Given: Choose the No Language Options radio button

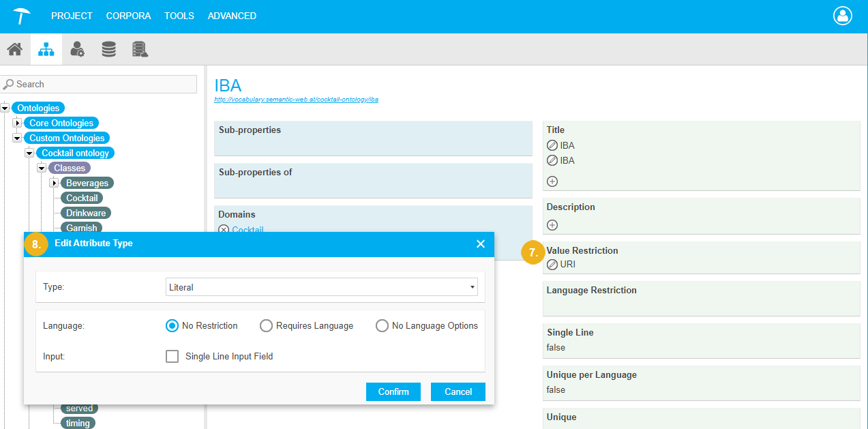Looking at the screenshot, I should 382,326.
